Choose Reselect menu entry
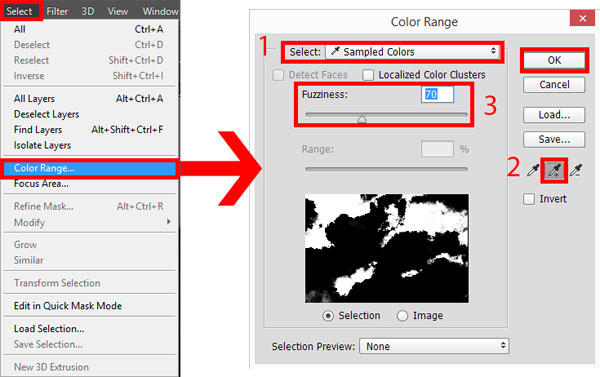600x377 pixels. pos(90,60)
